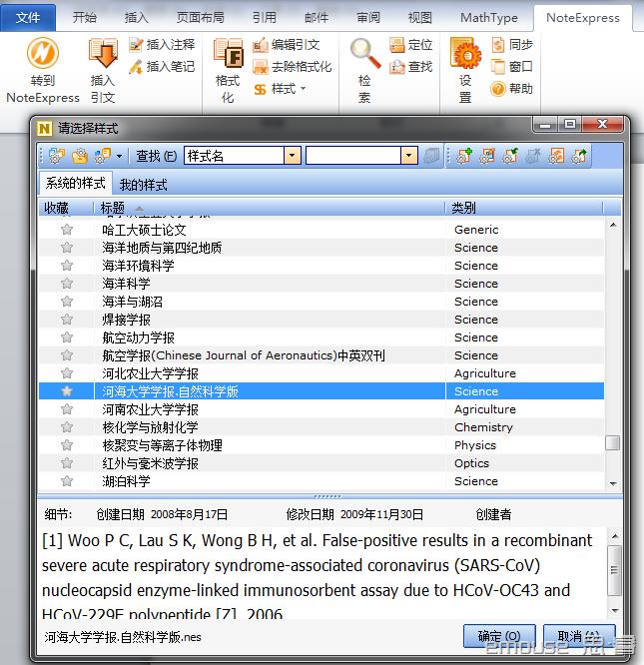Click Find (查找) in ribbon
Image resolution: width=644 pixels, height=665 pixels.
click(x=410, y=67)
